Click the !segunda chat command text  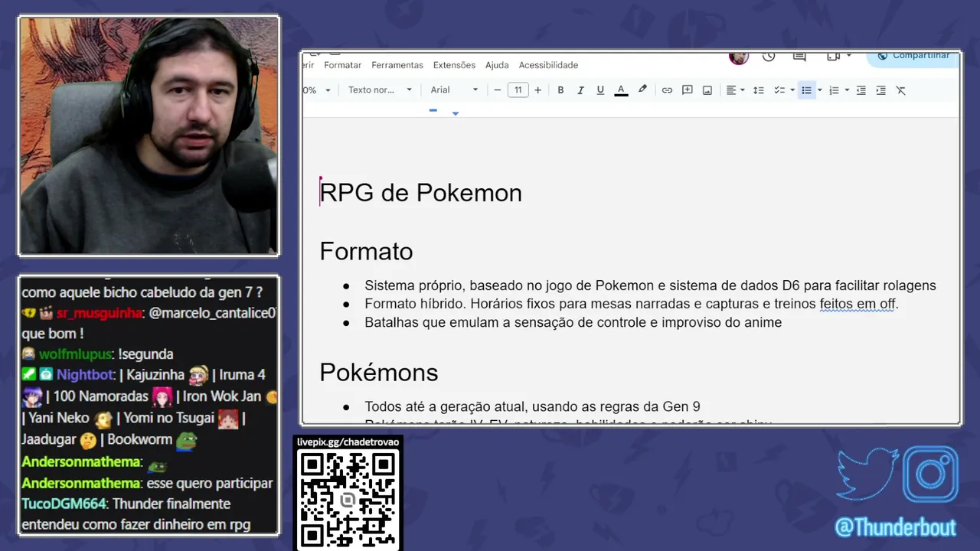tap(145, 354)
